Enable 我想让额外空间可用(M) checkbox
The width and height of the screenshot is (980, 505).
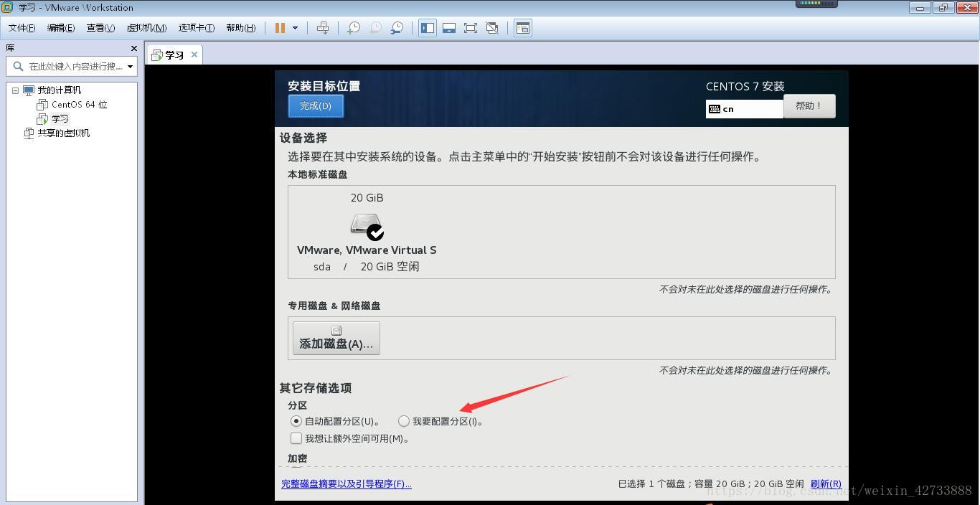tap(296, 438)
